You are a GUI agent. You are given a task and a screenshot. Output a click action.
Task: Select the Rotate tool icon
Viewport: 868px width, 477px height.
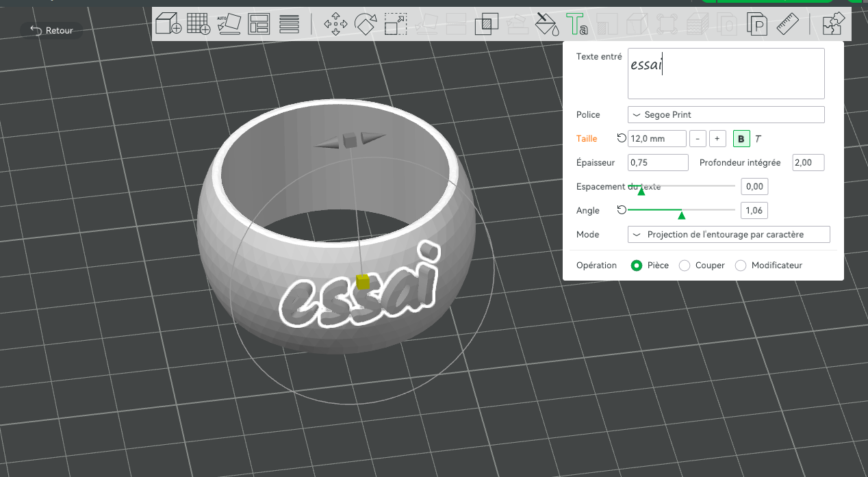click(366, 25)
